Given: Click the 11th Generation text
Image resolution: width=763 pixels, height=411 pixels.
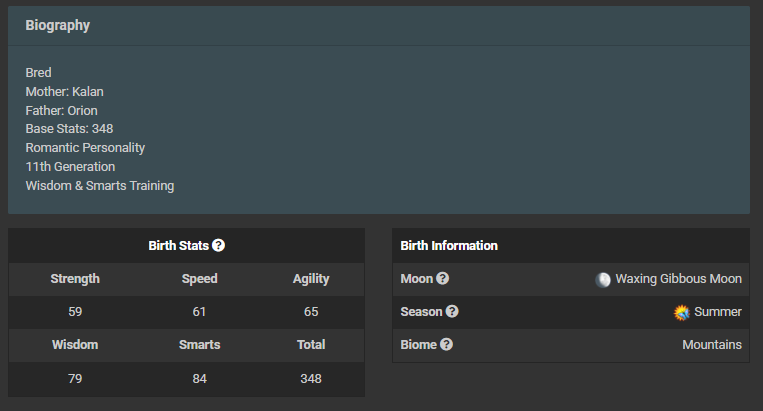Looking at the screenshot, I should tap(70, 166).
